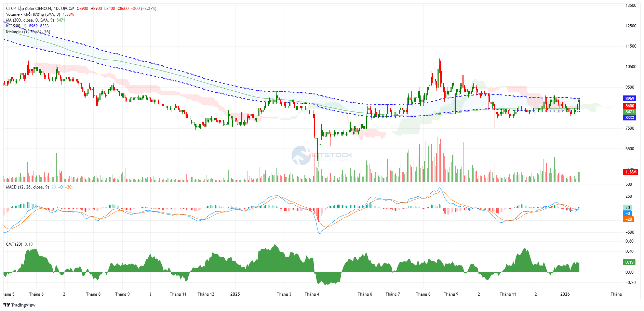
Task: Select the Ichimoku (9, 26, 52, 26) legend
Action: click(28, 32)
